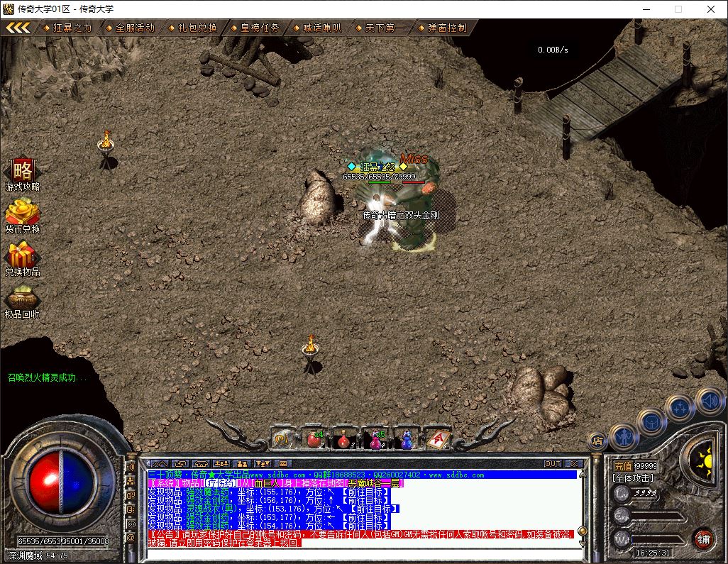The height and width of the screenshot is (564, 728).
Task: Toggle game sound speaker icon
Action: [710, 401]
